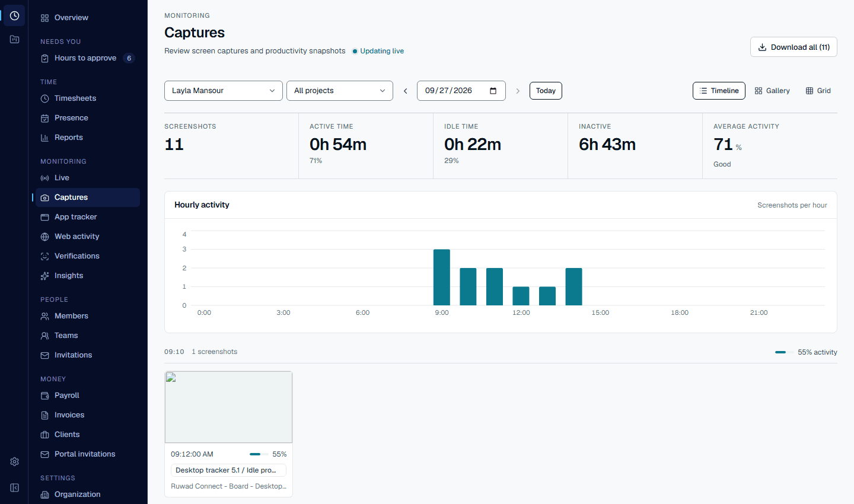Click the Timesheets clock icon
This screenshot has width=854, height=504.
(x=44, y=98)
